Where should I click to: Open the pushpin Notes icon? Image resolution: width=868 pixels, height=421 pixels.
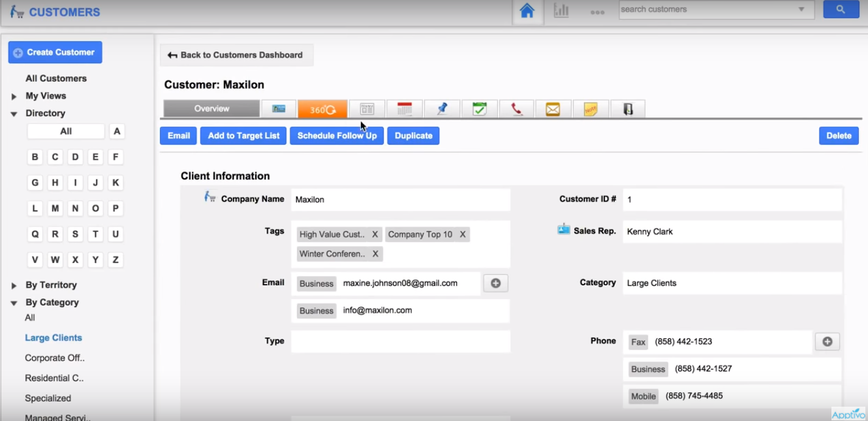442,108
